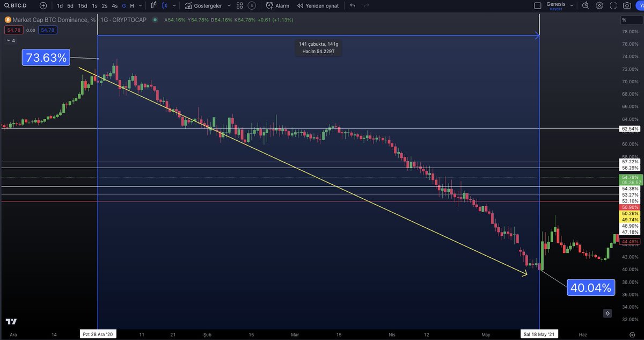Viewport: 644px width, 340px height.
Task: Open the % scale mode box
Action: pos(631,20)
